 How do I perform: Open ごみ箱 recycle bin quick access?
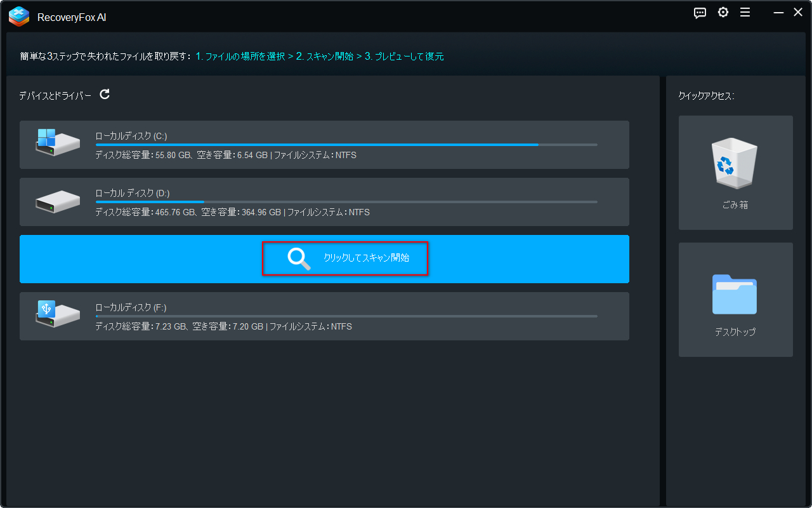coord(735,172)
